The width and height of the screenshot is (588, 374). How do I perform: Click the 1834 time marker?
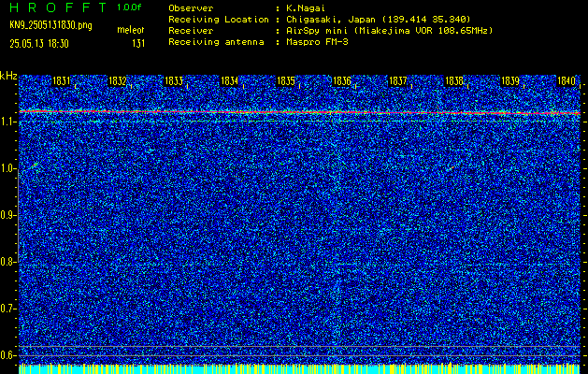(x=230, y=81)
